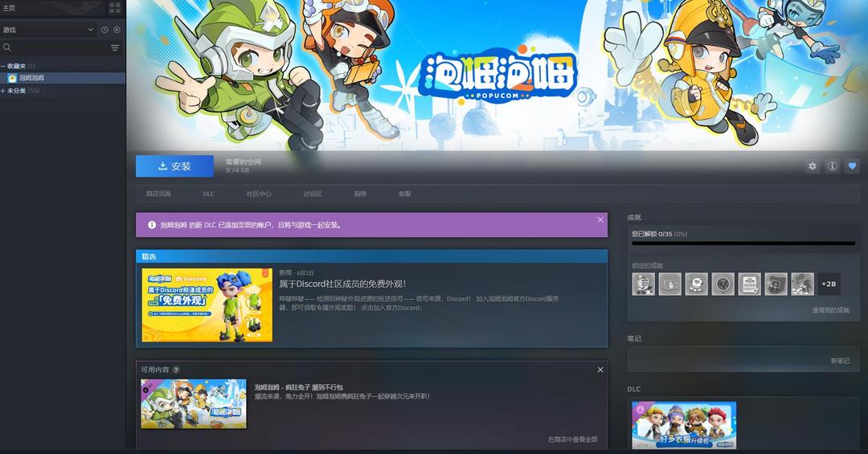Viewport: 868px width, 454px height.
Task: Open the 社区中心 tab
Action: (259, 194)
